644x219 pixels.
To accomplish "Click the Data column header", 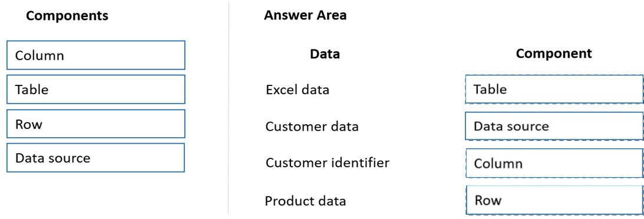I will click(x=325, y=54).
